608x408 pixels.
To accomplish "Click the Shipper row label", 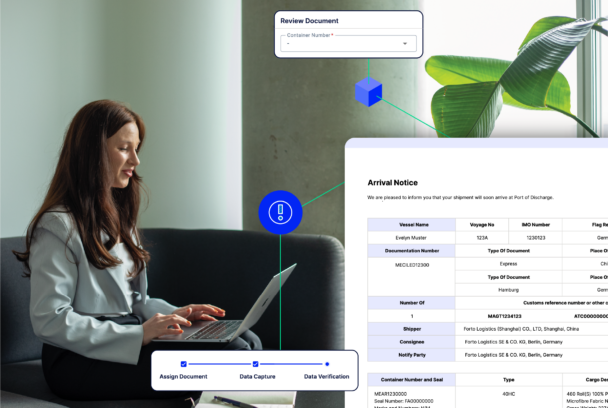I will tap(413, 328).
